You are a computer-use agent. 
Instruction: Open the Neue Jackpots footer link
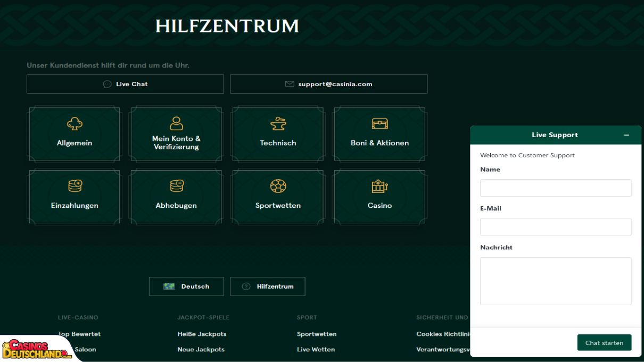click(201, 350)
